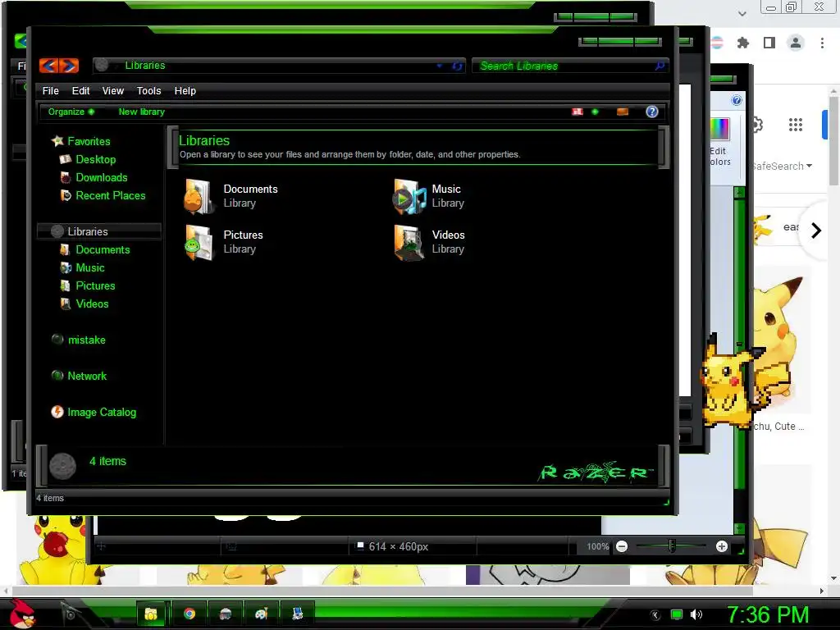Open the Tools menu
840x630 pixels.
point(149,90)
